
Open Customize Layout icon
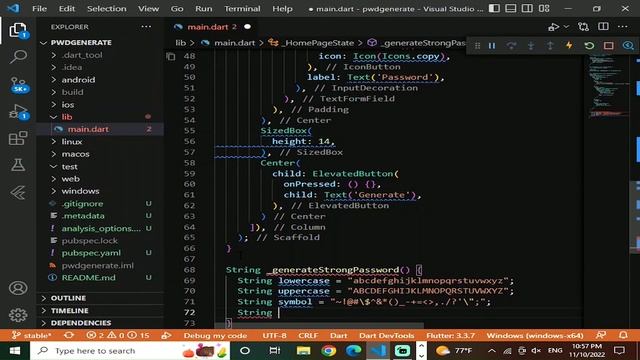click(544, 8)
